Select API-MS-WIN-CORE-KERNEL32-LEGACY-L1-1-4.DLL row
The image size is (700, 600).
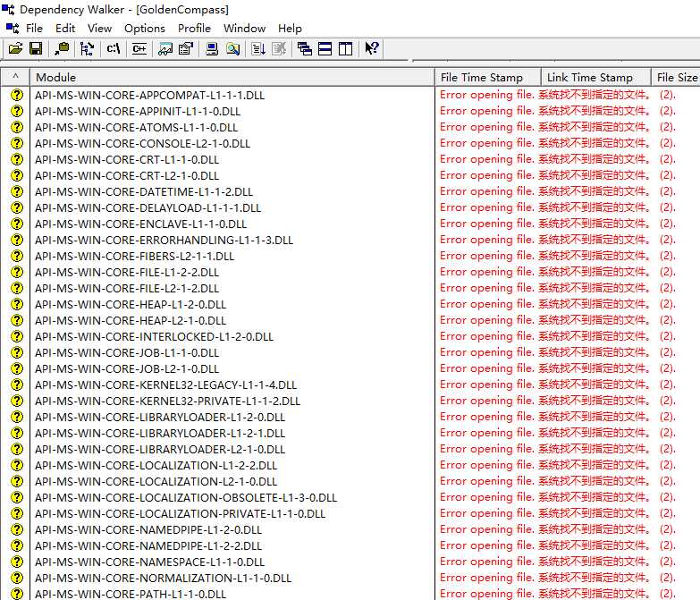350,385
